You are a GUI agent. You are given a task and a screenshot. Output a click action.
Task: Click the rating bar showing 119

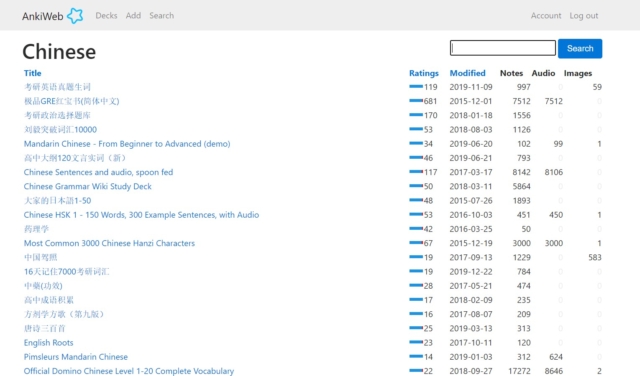pyautogui.click(x=416, y=87)
